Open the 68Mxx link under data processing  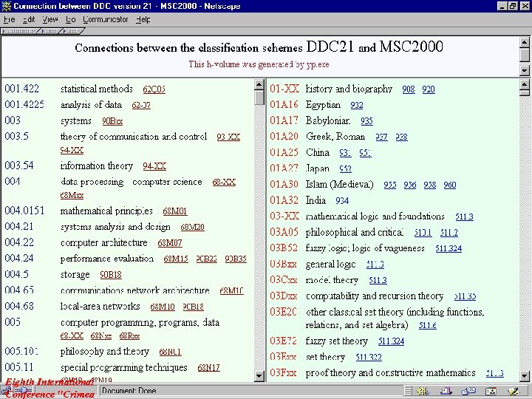coord(72,195)
